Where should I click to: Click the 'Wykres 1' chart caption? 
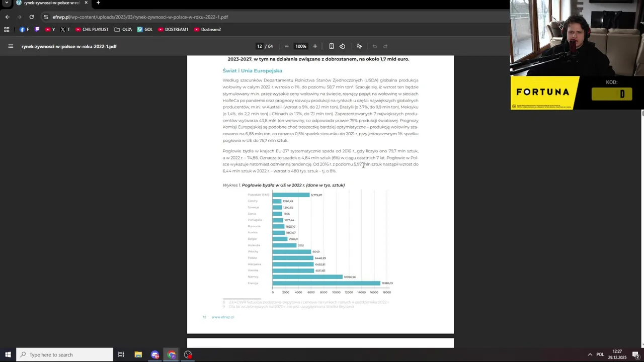pyautogui.click(x=284, y=185)
